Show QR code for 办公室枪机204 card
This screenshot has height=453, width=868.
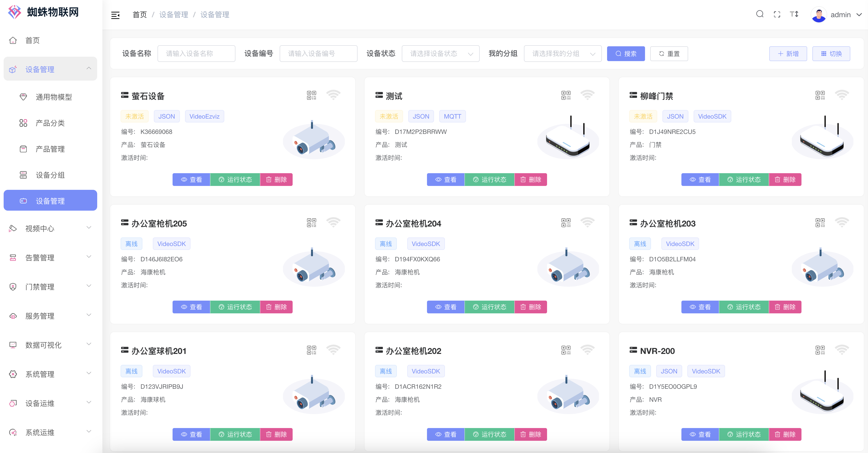coord(566,223)
